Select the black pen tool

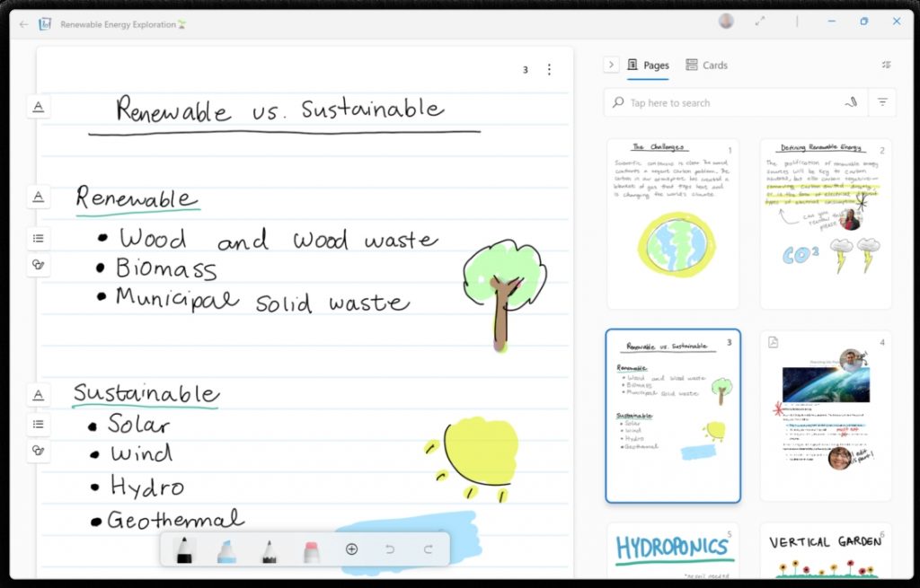pyautogui.click(x=184, y=549)
